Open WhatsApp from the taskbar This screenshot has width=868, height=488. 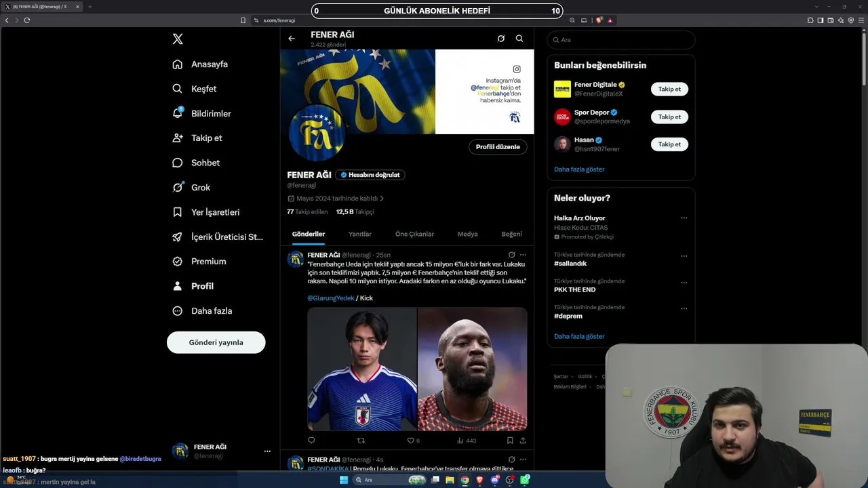[x=526, y=480]
